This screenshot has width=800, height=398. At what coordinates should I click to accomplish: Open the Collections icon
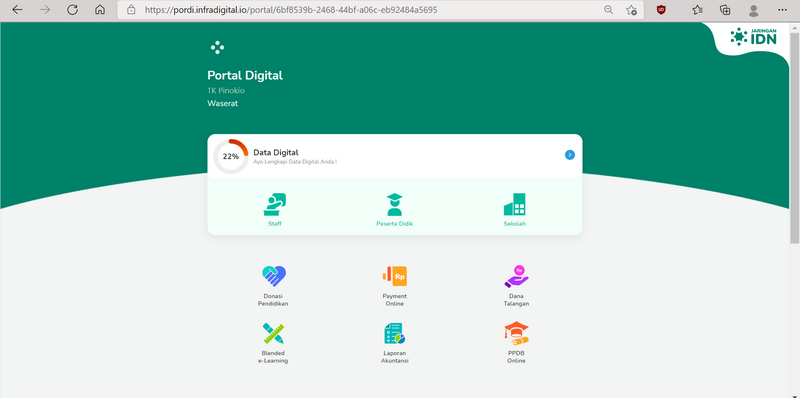[725, 10]
